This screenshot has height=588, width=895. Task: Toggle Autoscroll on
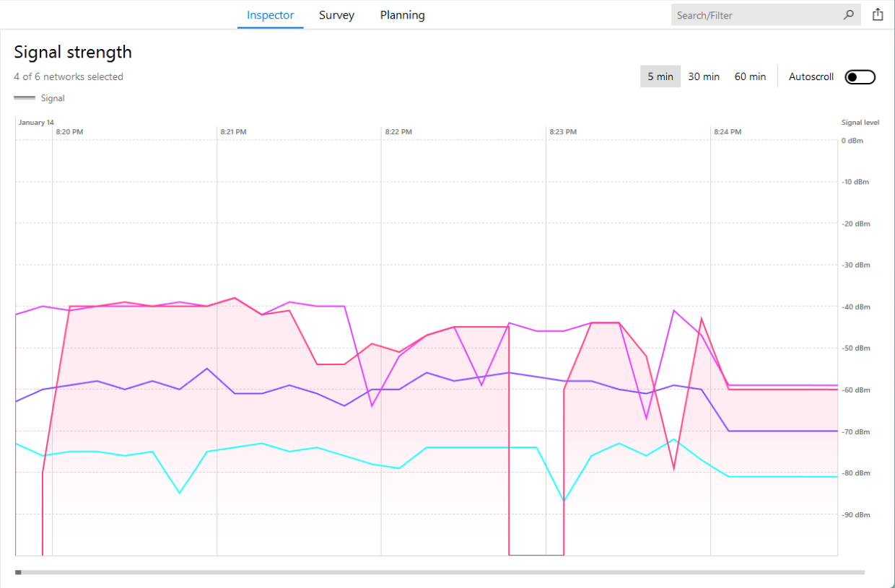860,76
